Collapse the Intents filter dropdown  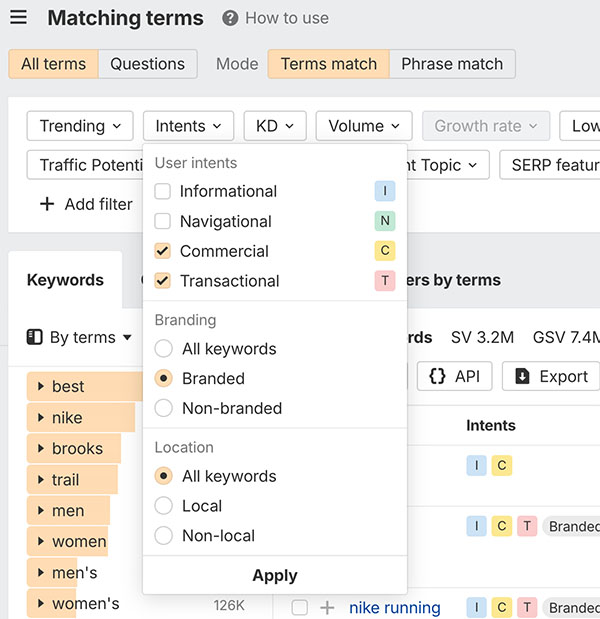click(x=188, y=126)
